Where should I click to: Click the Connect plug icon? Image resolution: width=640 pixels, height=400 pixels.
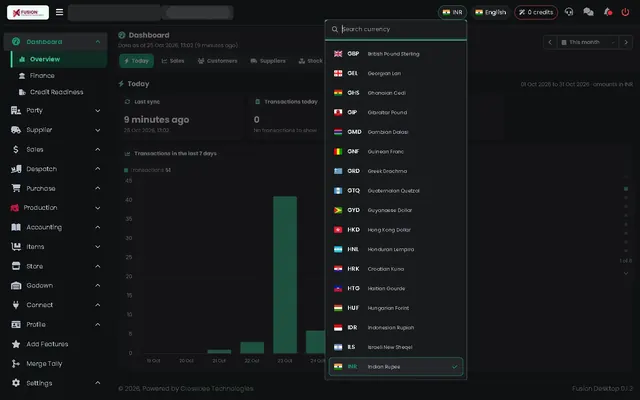coord(16,305)
